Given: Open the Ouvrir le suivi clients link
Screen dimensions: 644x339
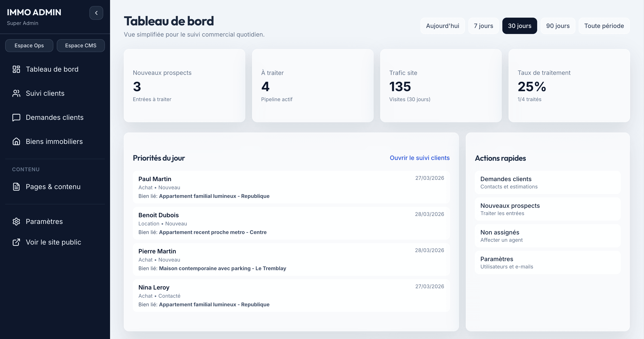Looking at the screenshot, I should [420, 158].
